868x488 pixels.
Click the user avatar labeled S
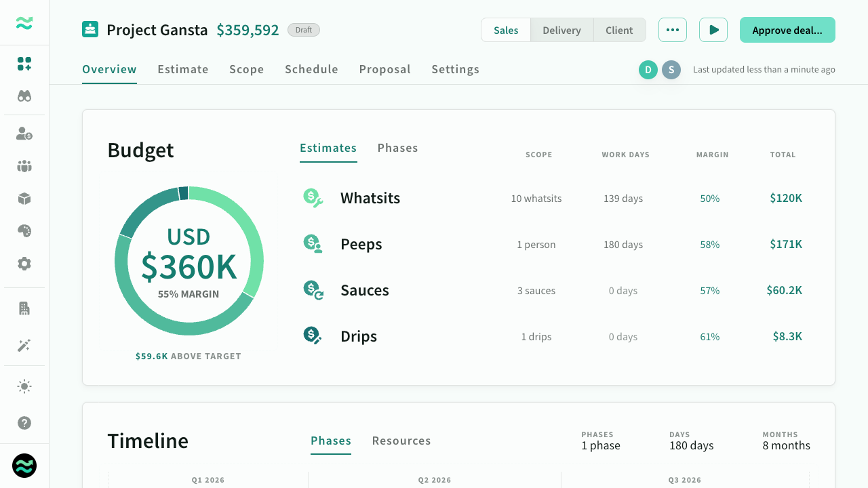pos(671,70)
